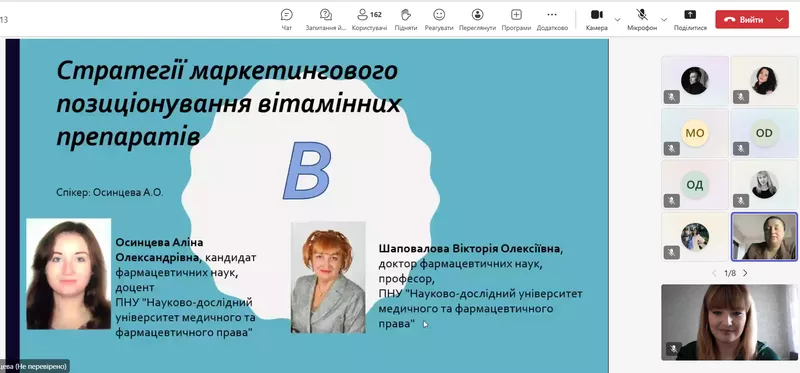Select the MO participant tile
The width and height of the screenshot is (800, 373).
coord(695,133)
